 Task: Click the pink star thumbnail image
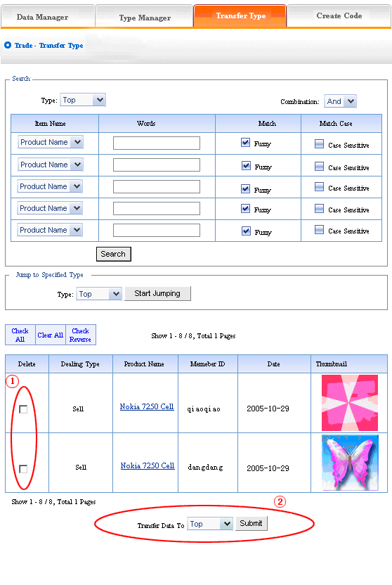pos(350,403)
